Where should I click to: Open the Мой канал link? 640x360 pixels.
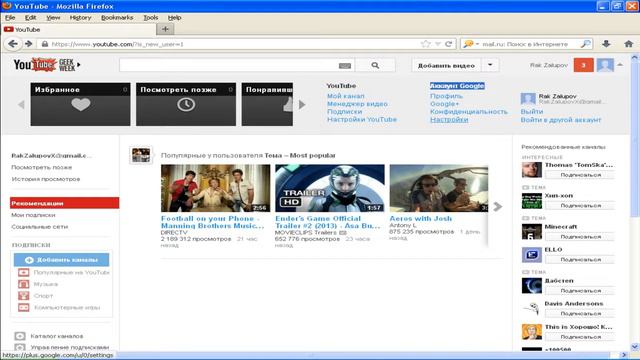[x=346, y=96]
